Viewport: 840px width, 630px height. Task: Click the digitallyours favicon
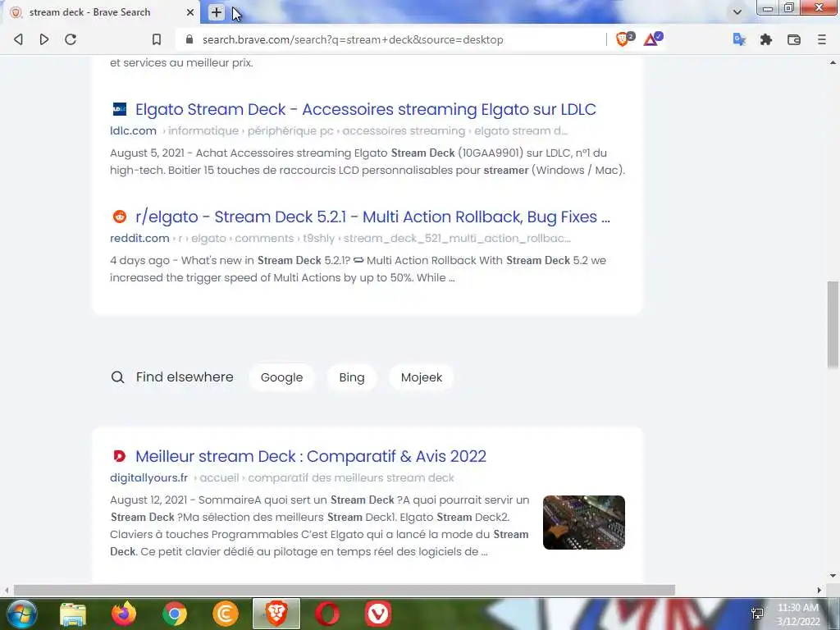(120, 456)
